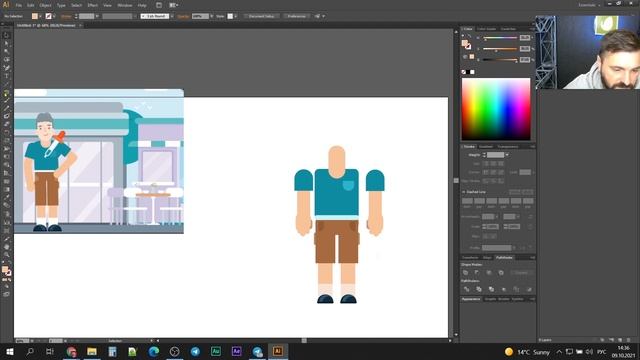
Task: Open the Stroke color dropdown in control bar
Action: click(x=54, y=16)
